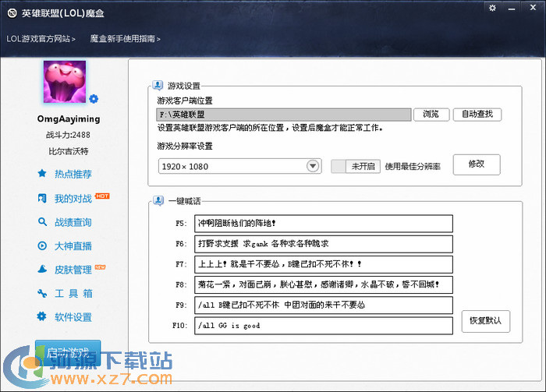Click the 战斗力:2488 text
Viewport: 546px width, 392px height.
[x=69, y=135]
